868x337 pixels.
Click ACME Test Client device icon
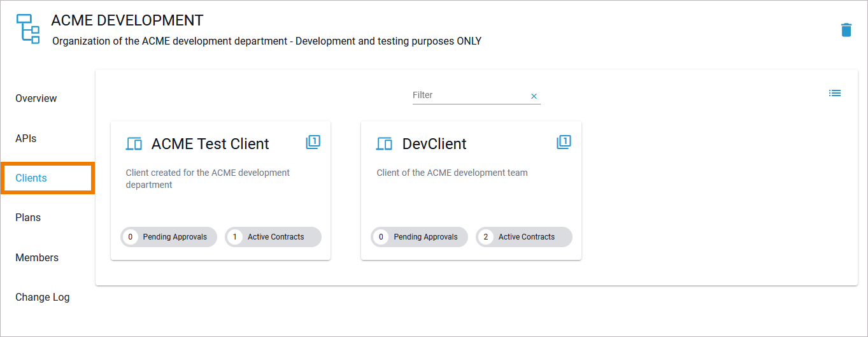coord(134,144)
